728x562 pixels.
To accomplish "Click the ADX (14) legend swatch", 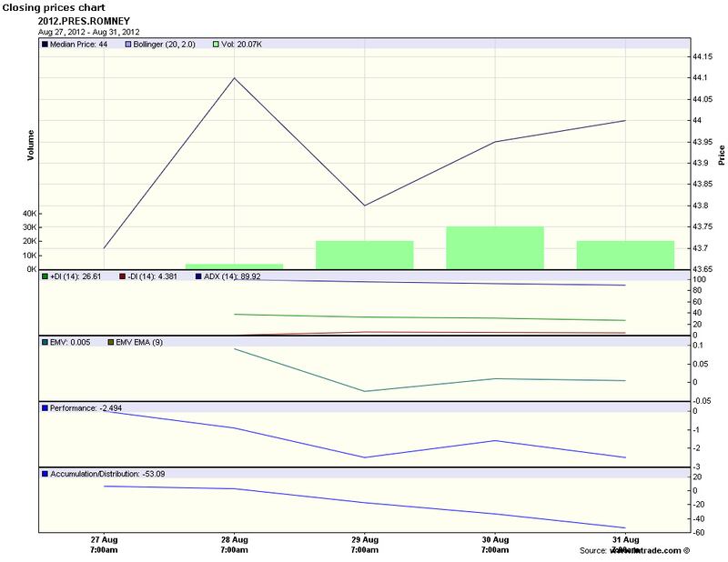I will 197,276.
